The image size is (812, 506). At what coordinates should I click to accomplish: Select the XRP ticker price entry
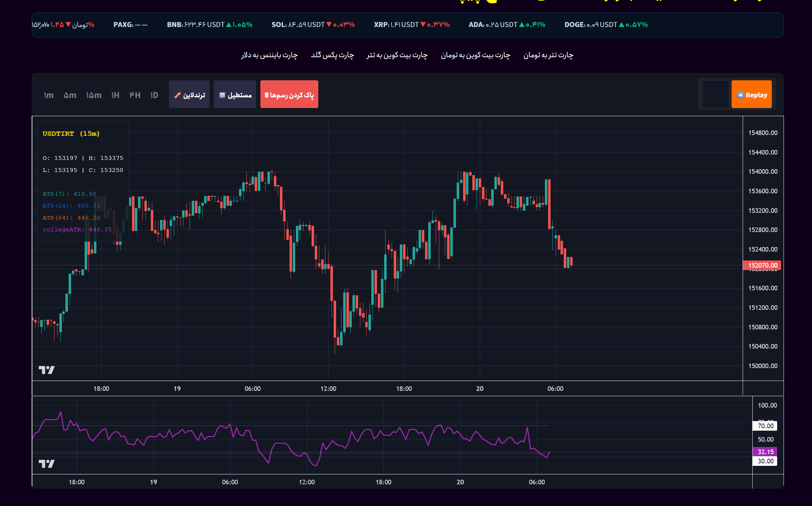pos(412,25)
